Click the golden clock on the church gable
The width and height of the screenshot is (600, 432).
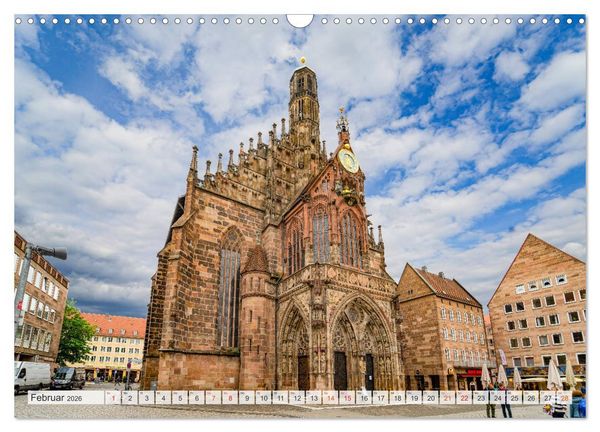348,160
